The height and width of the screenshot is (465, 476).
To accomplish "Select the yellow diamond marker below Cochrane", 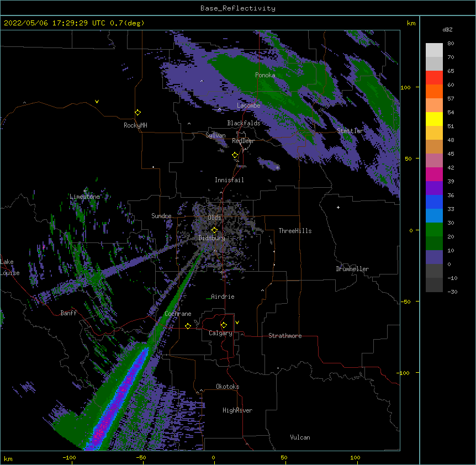I will (188, 326).
